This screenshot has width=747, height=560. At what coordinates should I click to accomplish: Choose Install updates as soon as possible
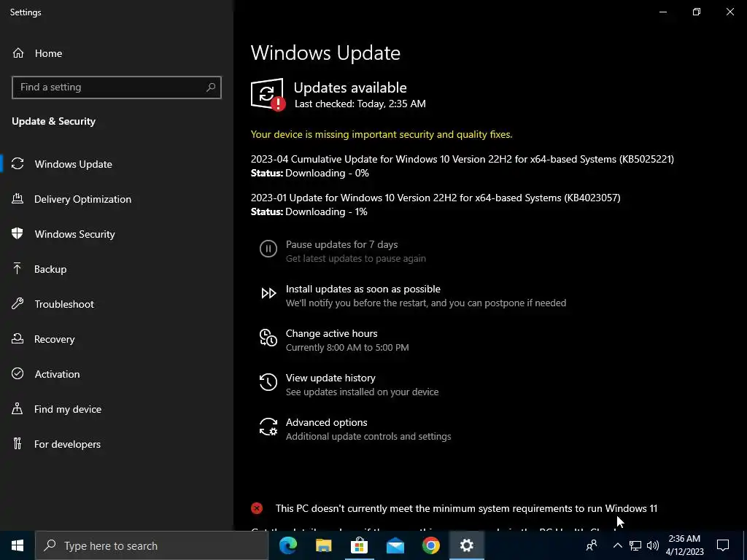pyautogui.click(x=363, y=289)
